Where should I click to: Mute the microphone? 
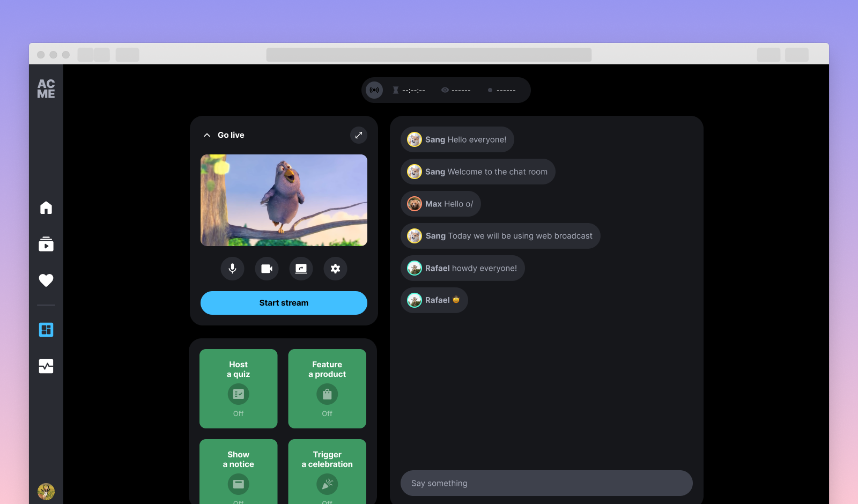[x=232, y=269]
